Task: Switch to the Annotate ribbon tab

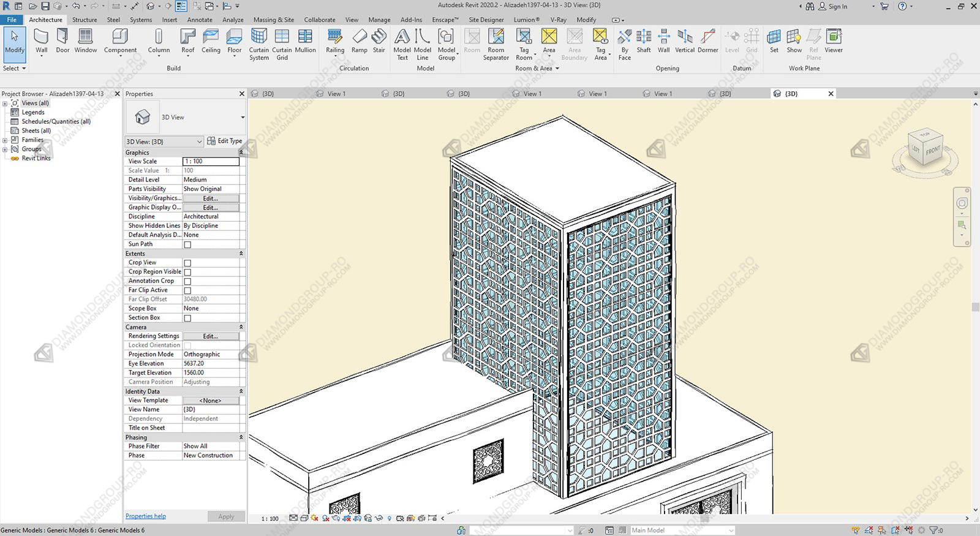Action: coord(200,20)
